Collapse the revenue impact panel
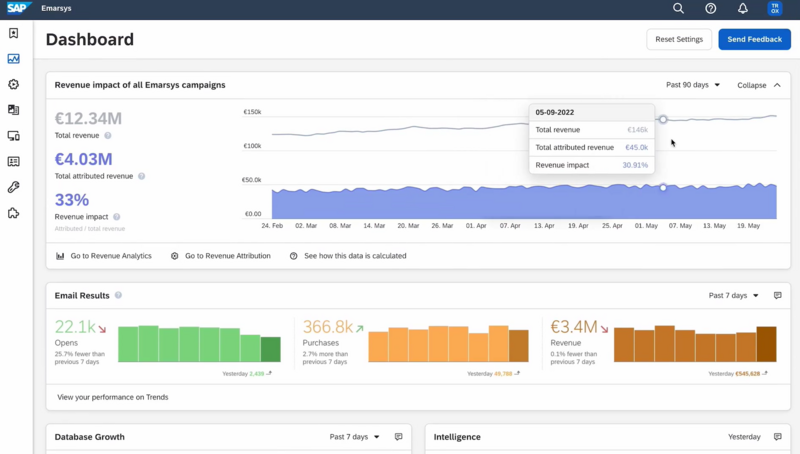The image size is (800, 454). [759, 85]
